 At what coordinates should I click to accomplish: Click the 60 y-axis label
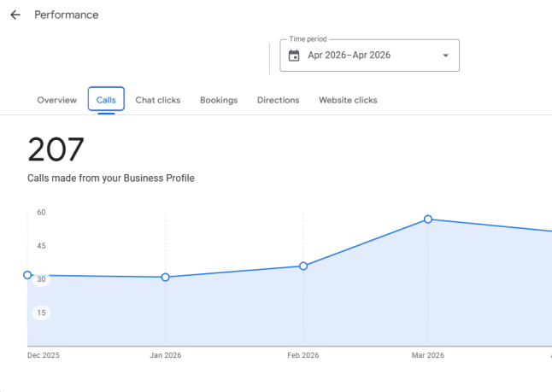click(41, 212)
